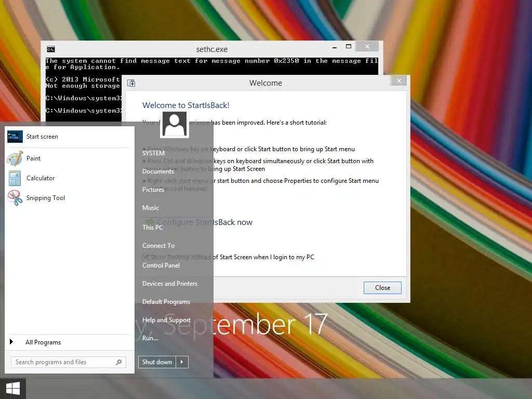Launch Snipping Tool scissors icon
The width and height of the screenshot is (532, 399).
point(15,198)
